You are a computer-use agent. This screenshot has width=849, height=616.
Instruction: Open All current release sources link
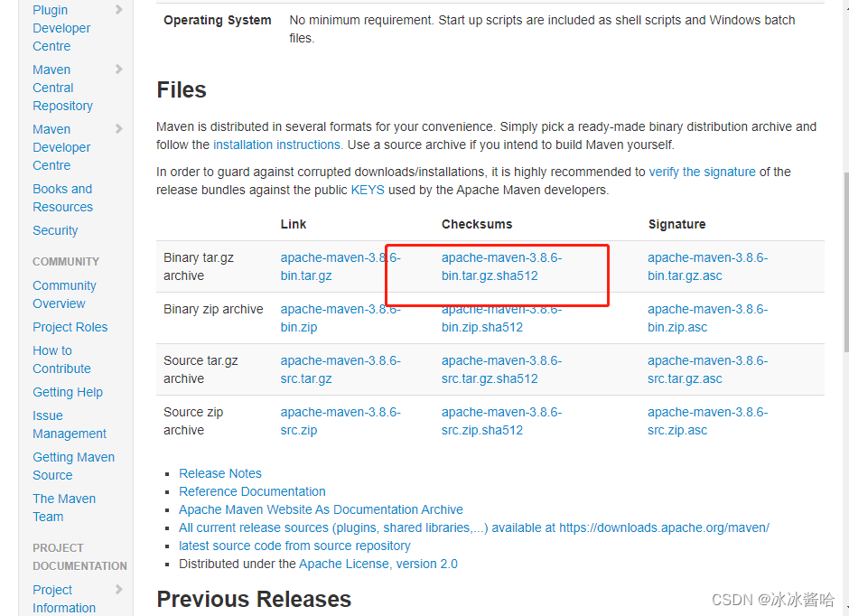click(x=474, y=527)
